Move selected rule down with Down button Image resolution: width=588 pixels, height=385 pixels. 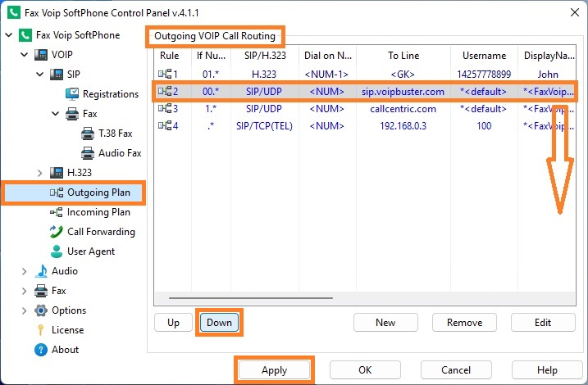[x=220, y=323]
